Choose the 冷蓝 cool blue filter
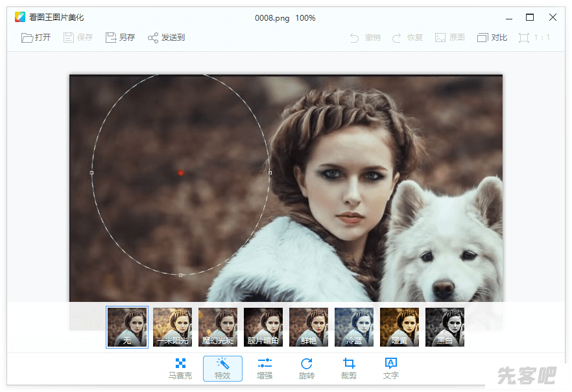572x392 pixels. [354, 327]
